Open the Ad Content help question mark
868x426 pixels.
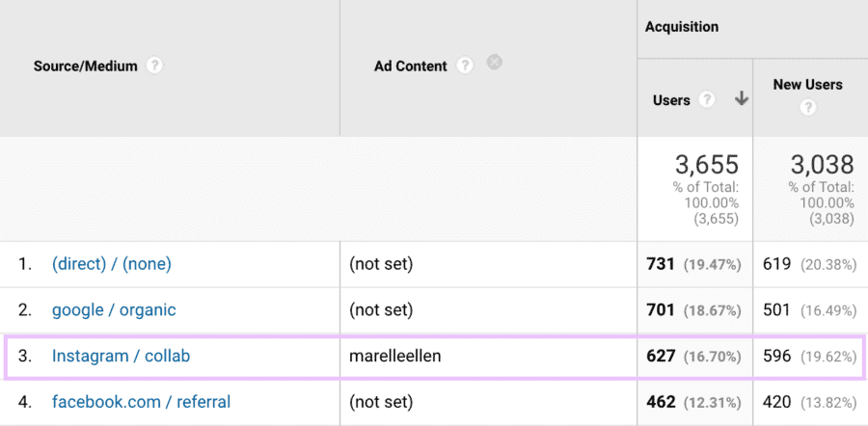click(465, 67)
